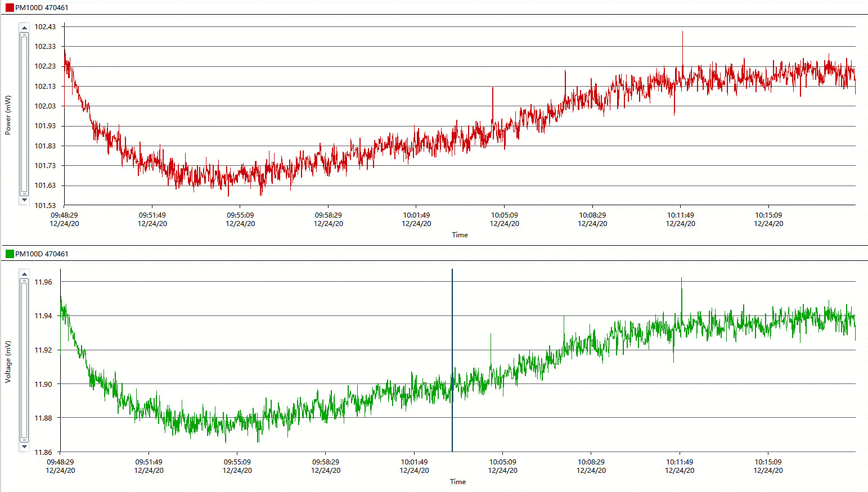Click the Voltage chart vertical range slider

pos(24,360)
